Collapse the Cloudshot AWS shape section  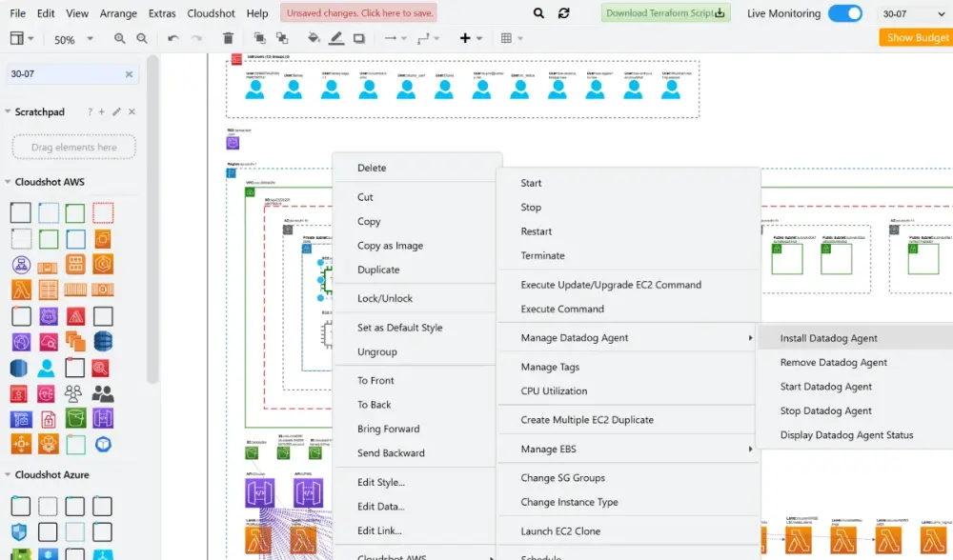click(x=8, y=182)
